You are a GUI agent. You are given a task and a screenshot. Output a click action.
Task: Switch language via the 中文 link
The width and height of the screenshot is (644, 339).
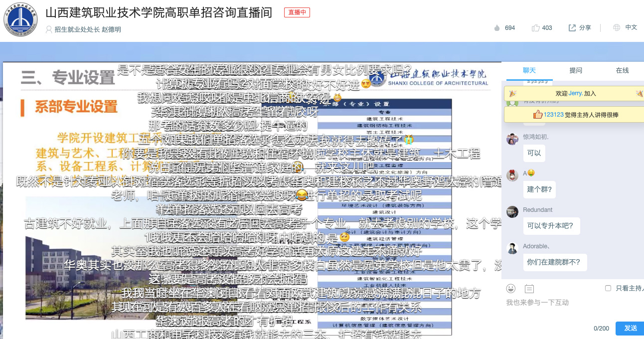click(x=631, y=27)
